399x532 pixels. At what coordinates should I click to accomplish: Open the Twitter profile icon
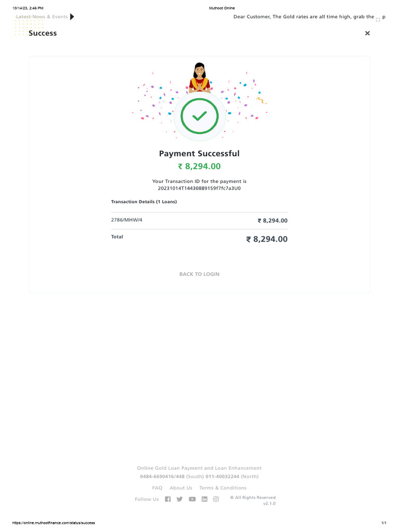(180, 499)
